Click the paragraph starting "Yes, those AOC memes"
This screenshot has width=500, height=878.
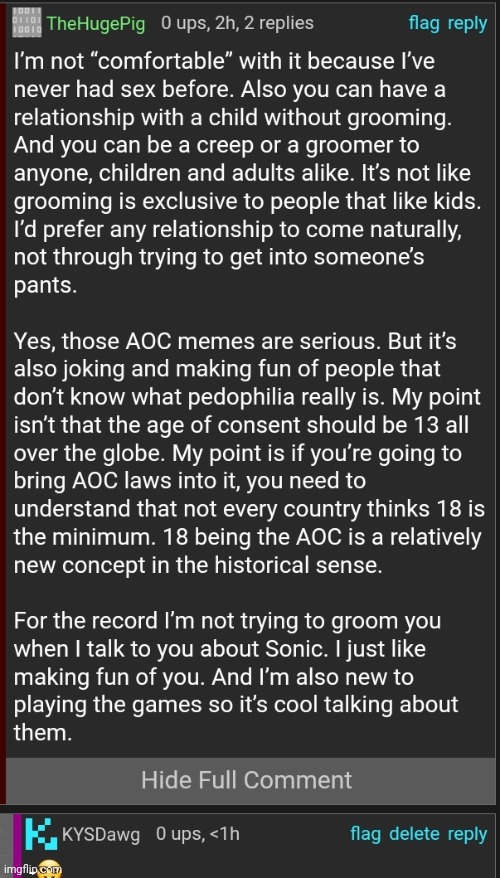(247, 454)
